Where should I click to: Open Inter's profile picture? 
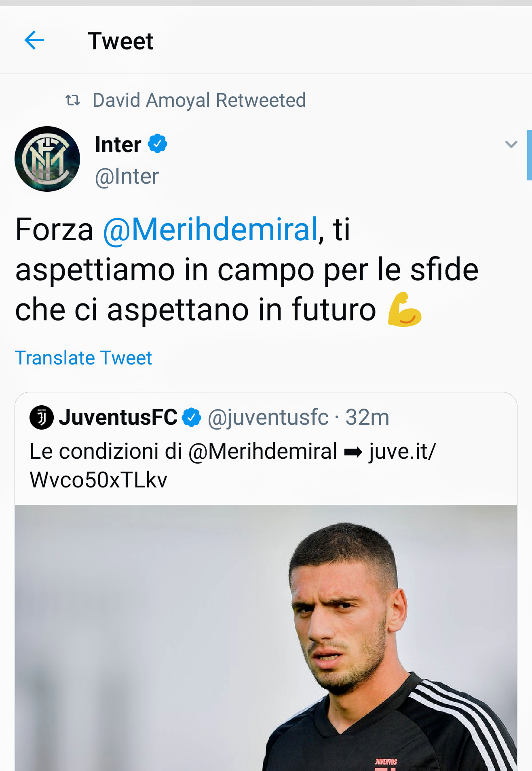coord(47,159)
